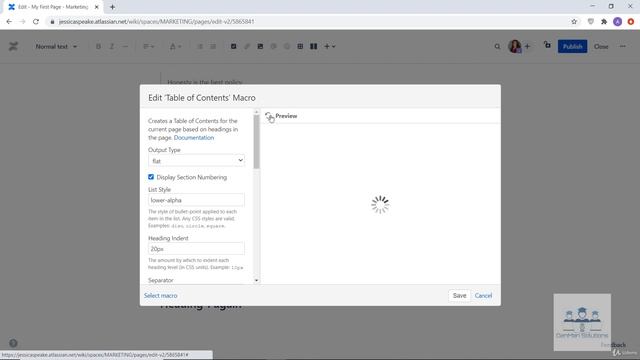The image size is (640, 360).
Task: Open the Documentation link
Action: (x=194, y=138)
